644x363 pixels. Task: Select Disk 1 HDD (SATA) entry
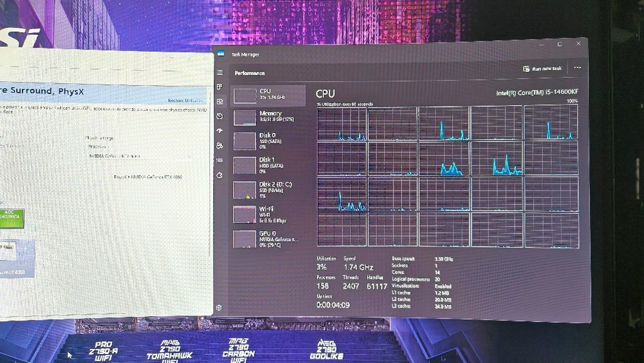tap(268, 166)
